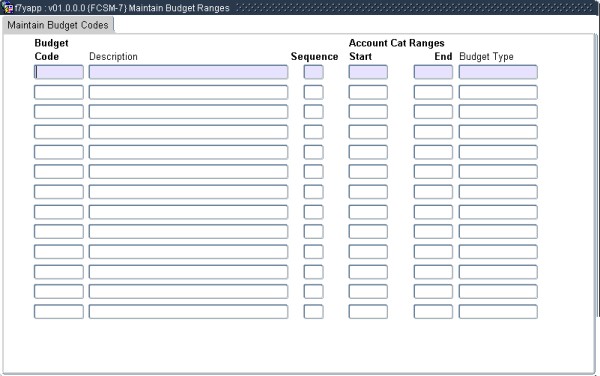The width and height of the screenshot is (600, 376).
Task: Click the last-row Budget Type field
Action: pos(498,311)
